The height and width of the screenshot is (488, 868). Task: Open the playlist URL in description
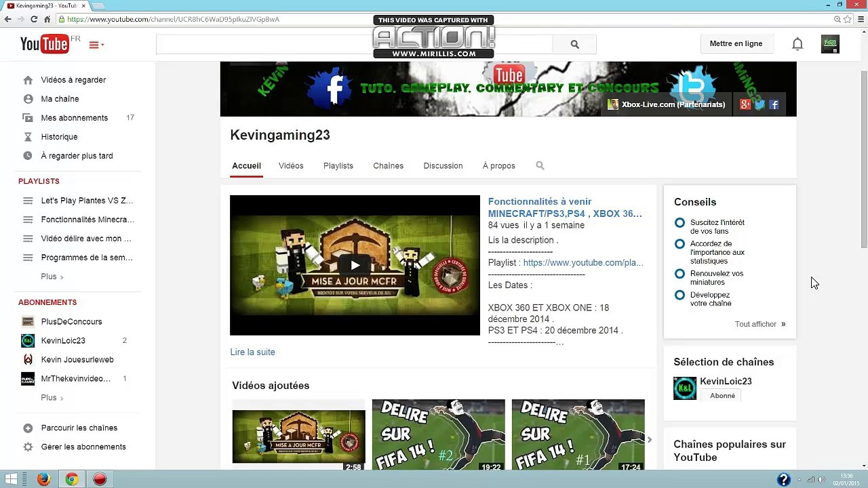click(583, 263)
